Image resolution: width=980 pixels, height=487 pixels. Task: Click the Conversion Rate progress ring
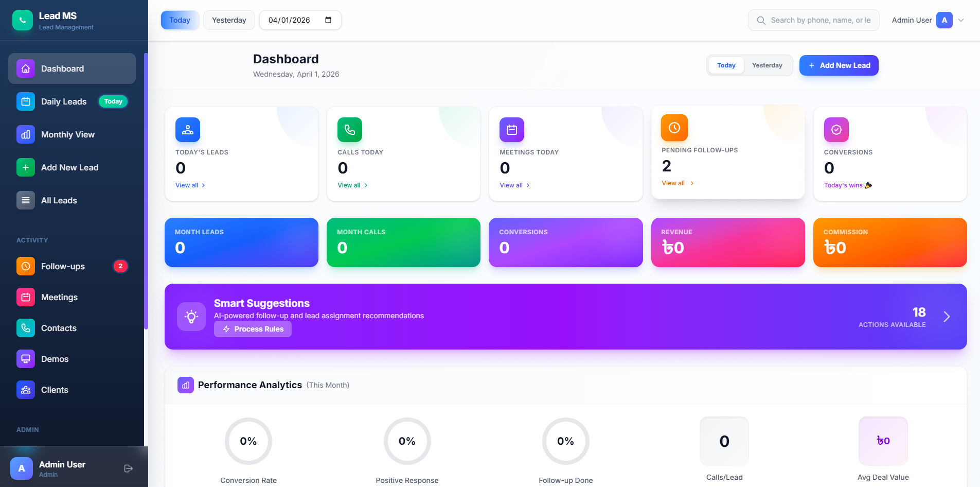pos(248,441)
